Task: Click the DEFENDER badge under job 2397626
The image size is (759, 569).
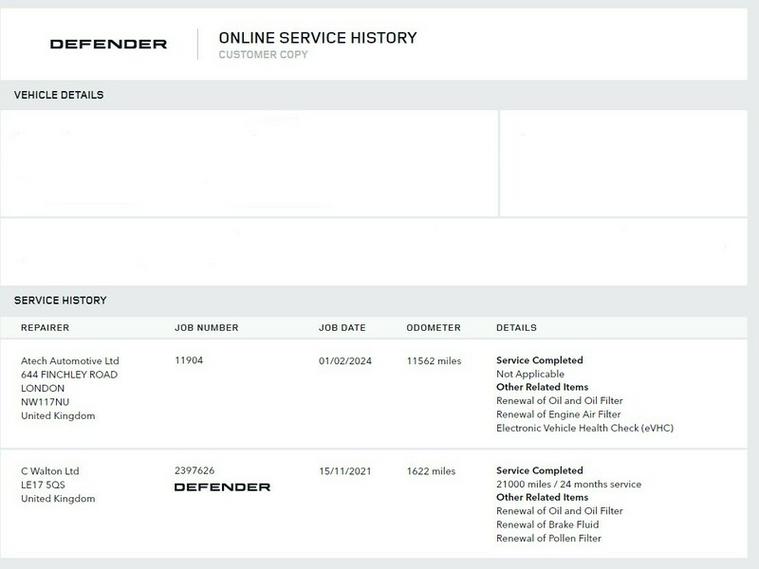Action: [x=222, y=487]
